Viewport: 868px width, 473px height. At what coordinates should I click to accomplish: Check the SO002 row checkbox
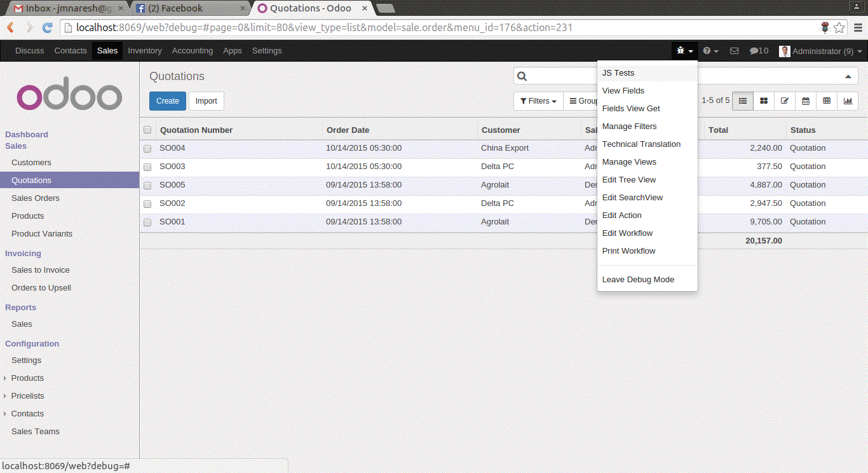tap(147, 203)
